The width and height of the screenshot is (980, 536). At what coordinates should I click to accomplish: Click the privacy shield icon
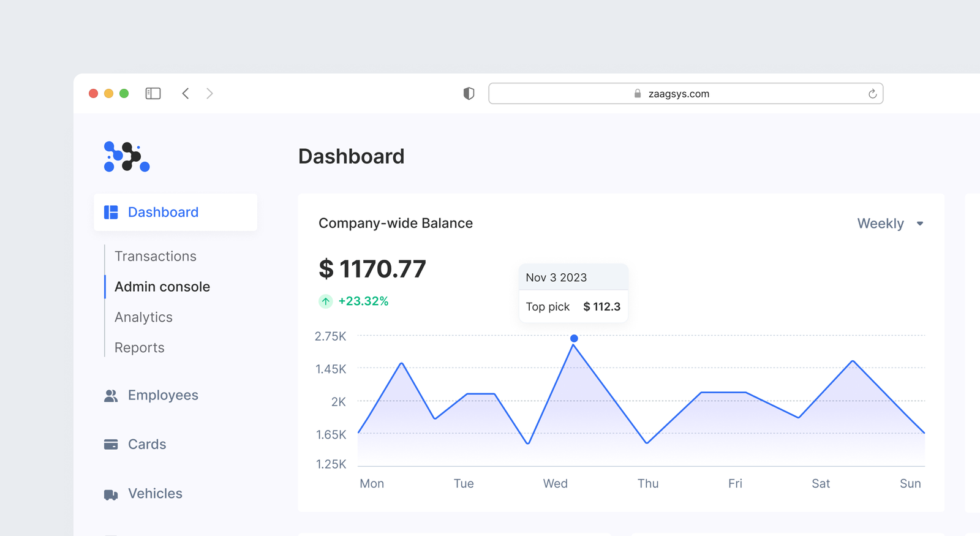(x=469, y=94)
